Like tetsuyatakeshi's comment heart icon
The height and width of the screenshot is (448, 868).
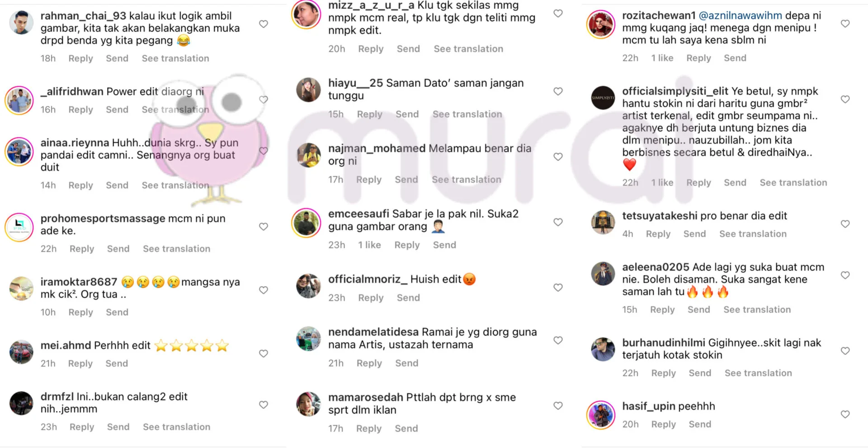coord(845,224)
